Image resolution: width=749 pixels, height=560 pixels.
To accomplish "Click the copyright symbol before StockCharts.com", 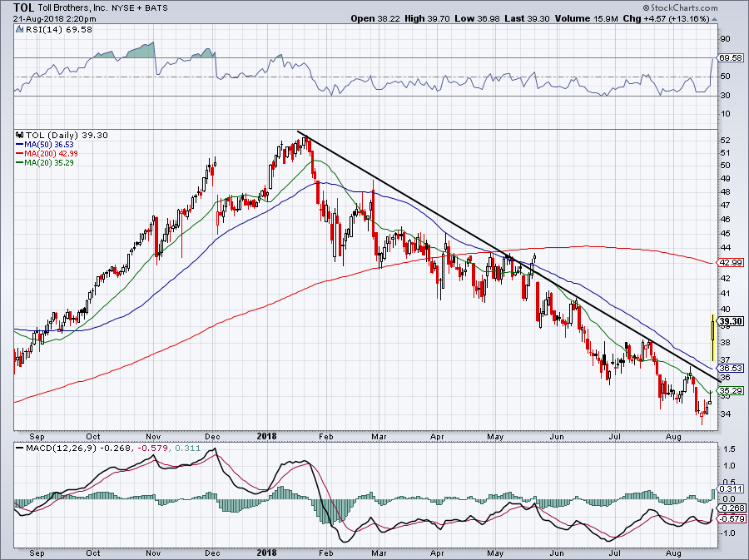I will tap(646, 7).
